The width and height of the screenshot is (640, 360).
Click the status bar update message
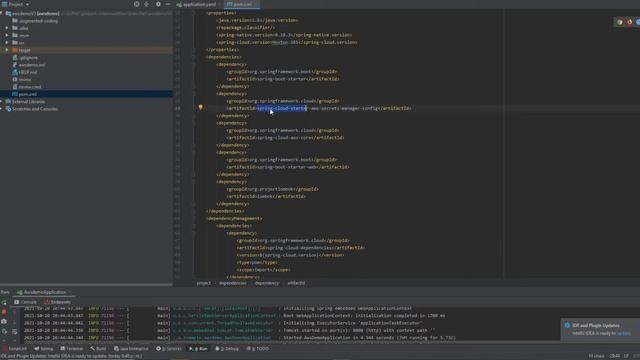coord(71,356)
